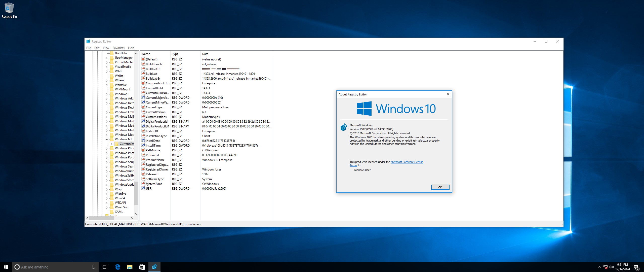Click the tree pane vertical scrollbar thumb
644x272 pixels.
pyautogui.click(x=136, y=193)
